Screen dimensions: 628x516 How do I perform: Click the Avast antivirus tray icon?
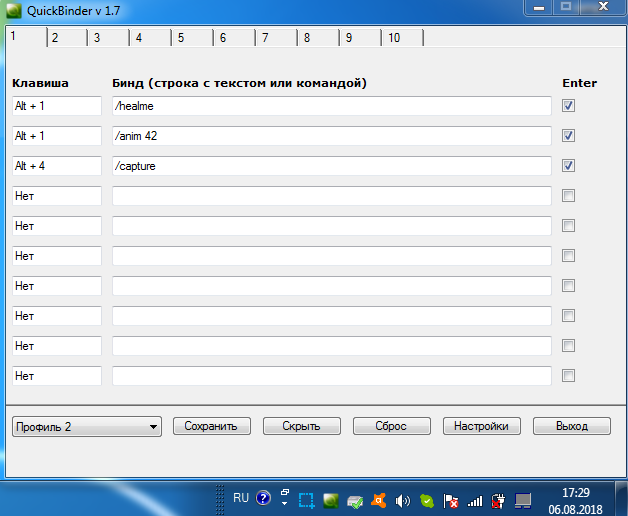point(379,499)
